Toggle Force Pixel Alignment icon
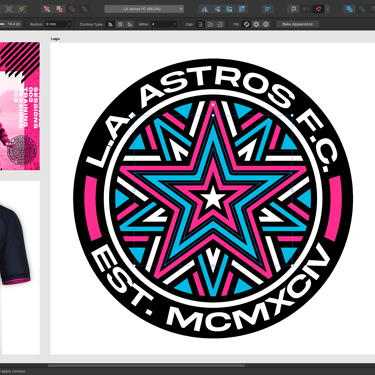This screenshot has width=375, height=375. click(x=293, y=9)
